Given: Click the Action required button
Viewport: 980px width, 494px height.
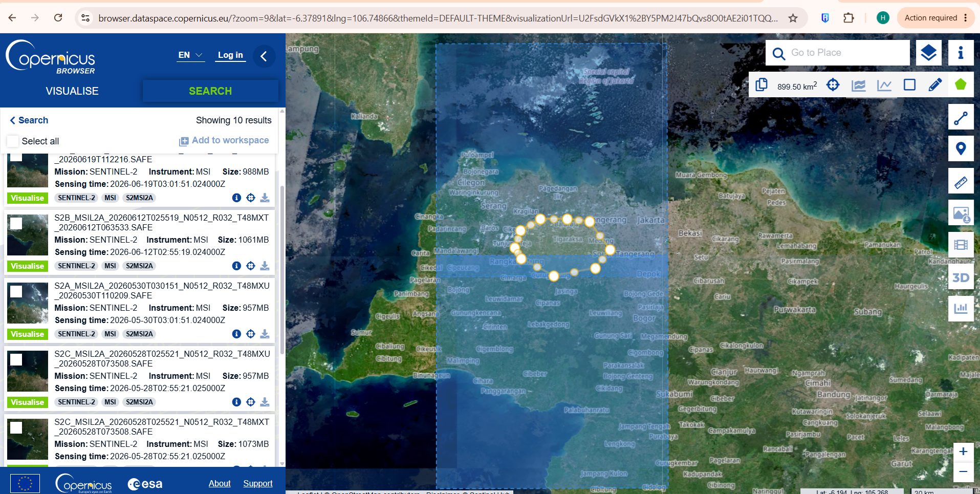Looking at the screenshot, I should [935, 18].
